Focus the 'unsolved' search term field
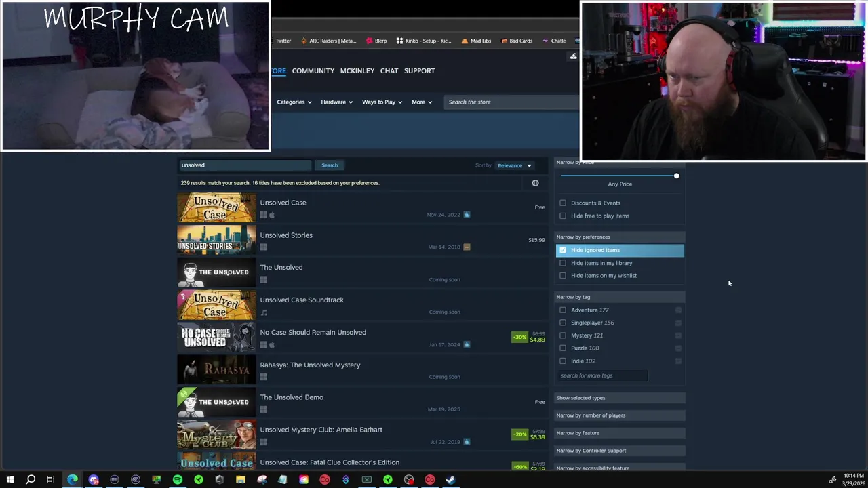 coord(245,165)
